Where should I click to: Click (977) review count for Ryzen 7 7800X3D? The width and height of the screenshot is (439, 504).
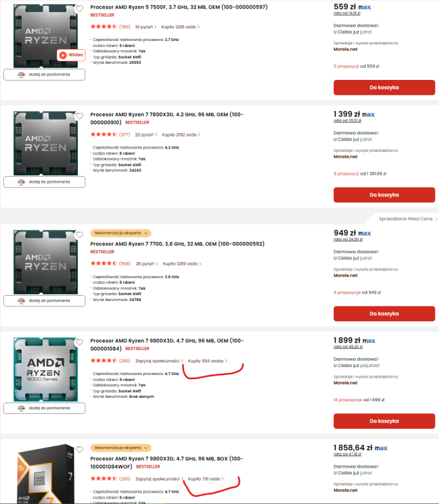click(x=125, y=134)
